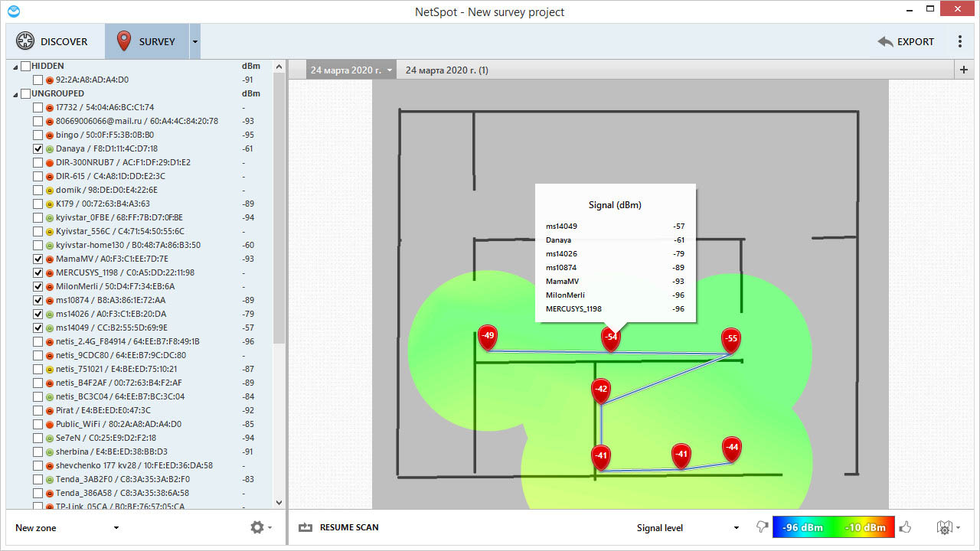Uncheck the ms14049 network checkbox
The height and width of the screenshot is (551, 980).
pyautogui.click(x=38, y=328)
